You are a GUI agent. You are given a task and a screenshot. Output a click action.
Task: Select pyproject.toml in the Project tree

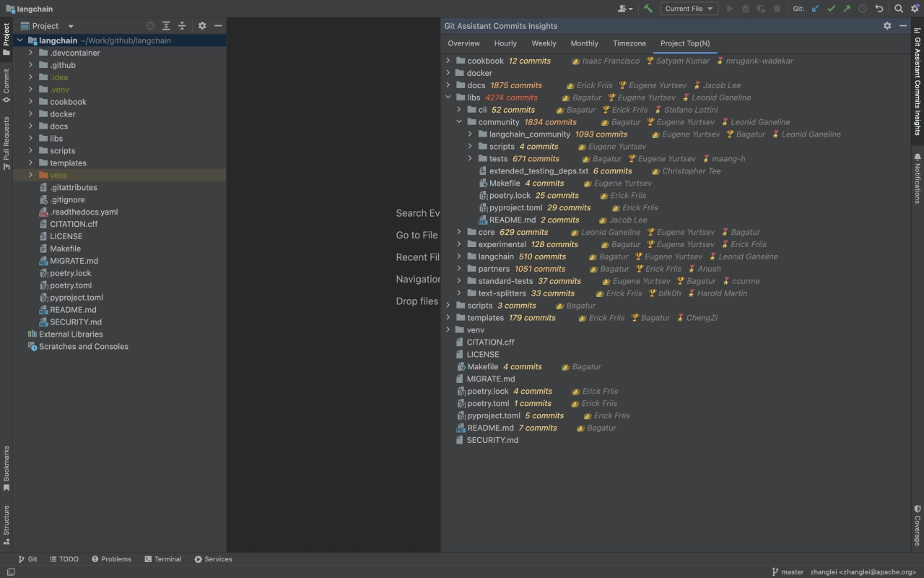click(x=76, y=298)
